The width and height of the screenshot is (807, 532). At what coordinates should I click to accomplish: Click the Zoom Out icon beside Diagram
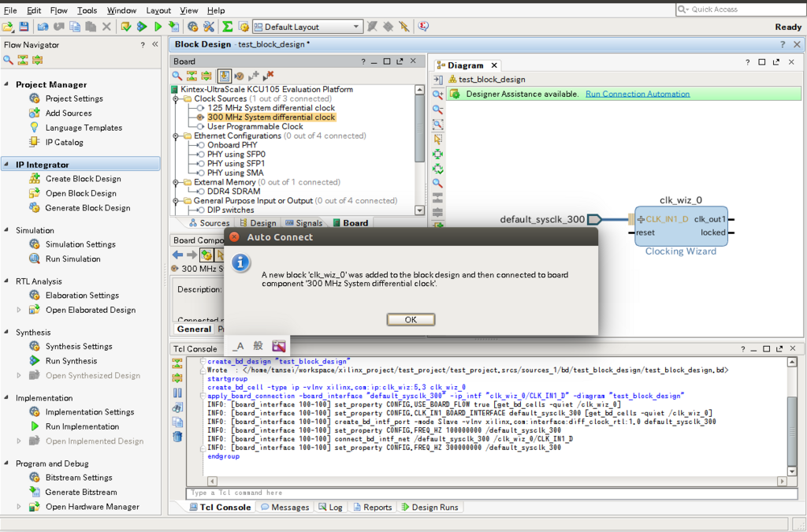[x=437, y=109]
